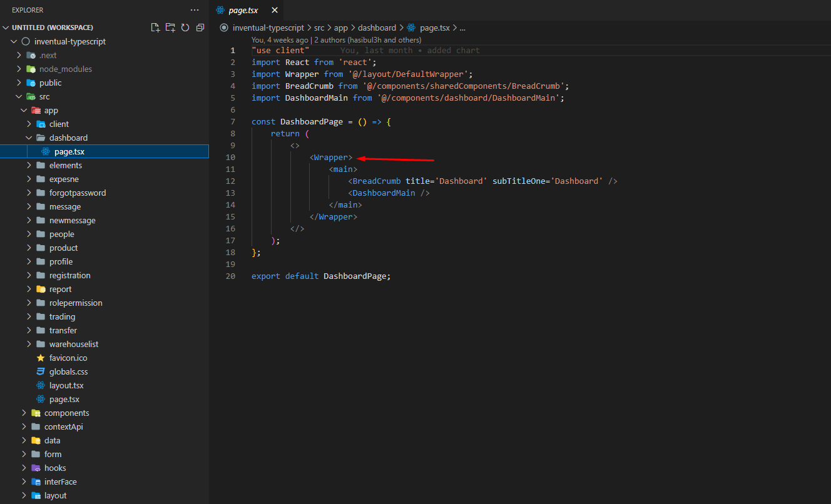Screen dimensions: 831x504
Task: Close the page.tsx editor tab
Action: [x=273, y=11]
